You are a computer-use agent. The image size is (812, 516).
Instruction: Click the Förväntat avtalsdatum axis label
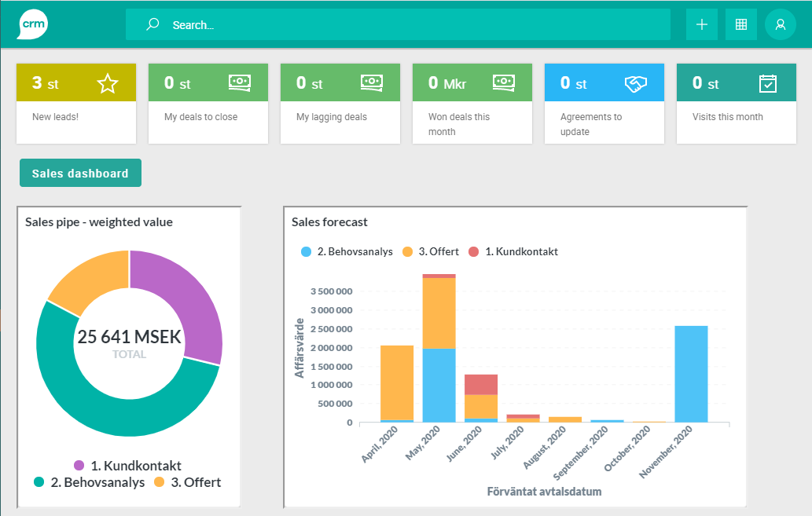click(x=544, y=492)
